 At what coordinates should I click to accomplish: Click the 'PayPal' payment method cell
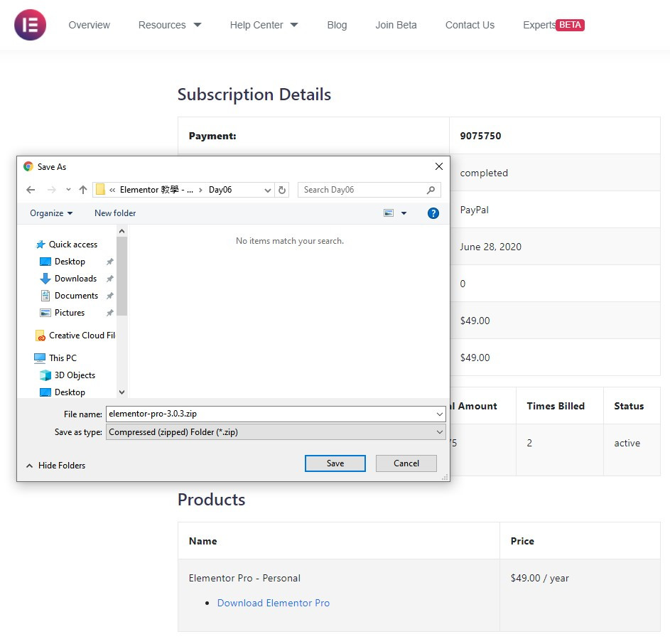(x=475, y=210)
